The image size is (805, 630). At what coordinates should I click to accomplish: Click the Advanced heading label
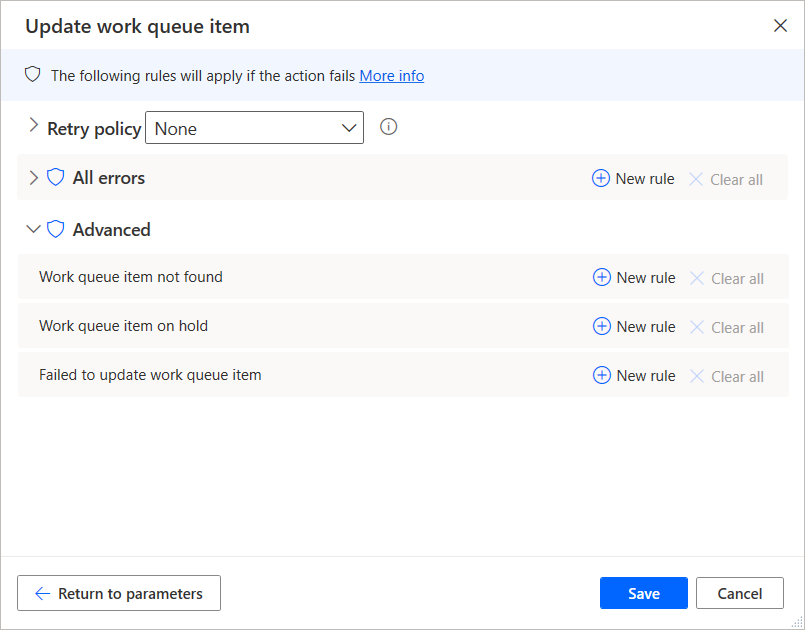[x=111, y=230]
